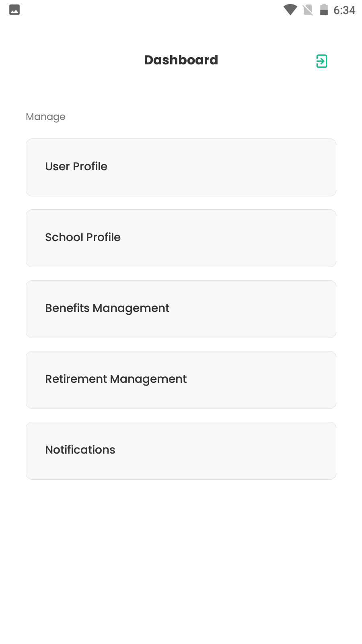
Task: Click the "Notifications" text label
Action: [x=80, y=450]
